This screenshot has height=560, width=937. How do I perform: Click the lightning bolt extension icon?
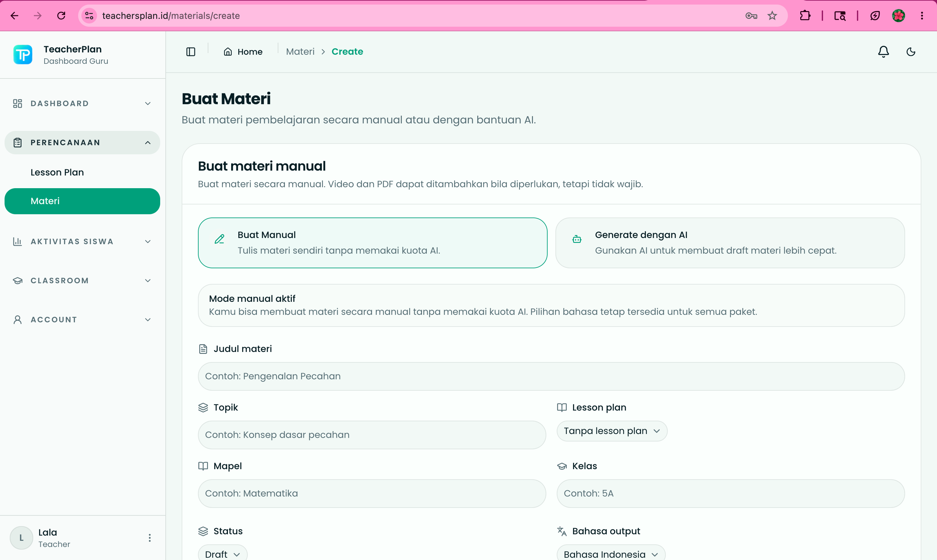875,16
